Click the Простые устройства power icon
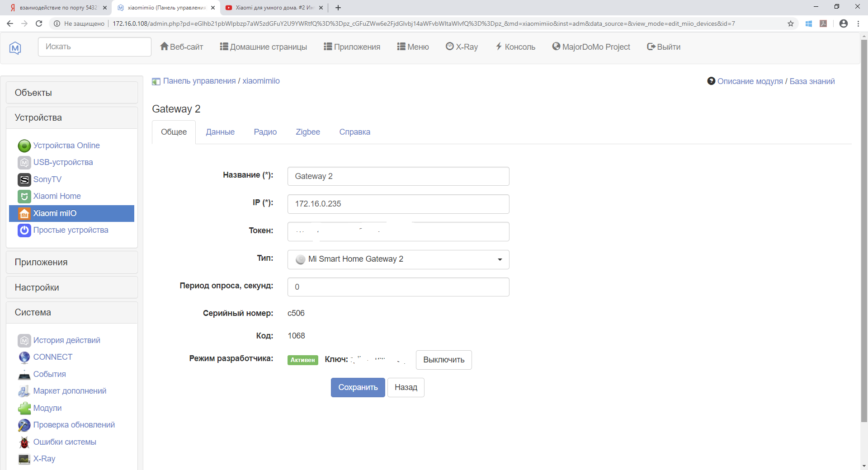 point(24,230)
